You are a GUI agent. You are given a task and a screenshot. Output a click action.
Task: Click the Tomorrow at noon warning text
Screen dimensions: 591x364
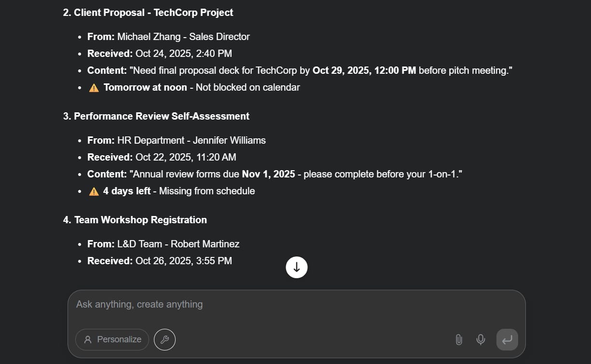(x=145, y=87)
